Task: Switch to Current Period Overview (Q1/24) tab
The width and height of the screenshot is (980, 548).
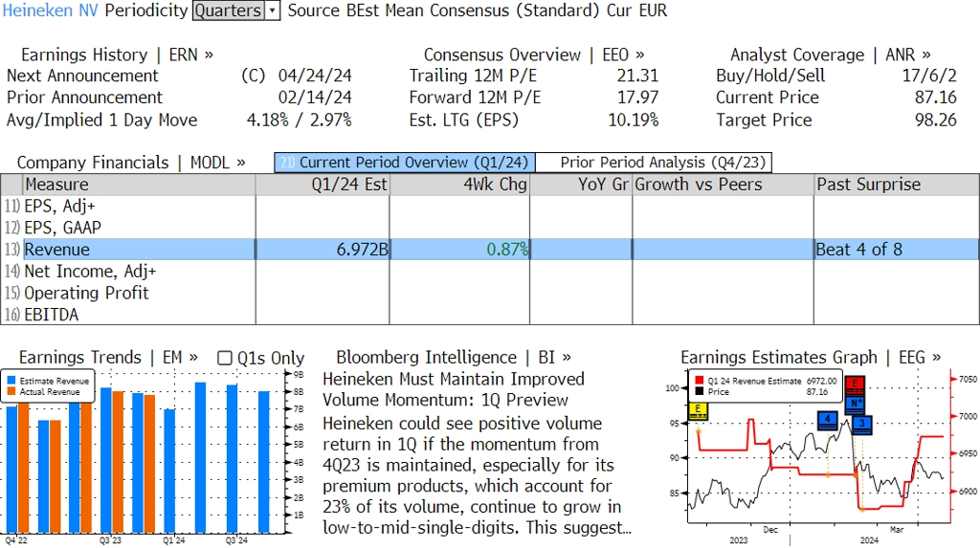Action: [405, 163]
